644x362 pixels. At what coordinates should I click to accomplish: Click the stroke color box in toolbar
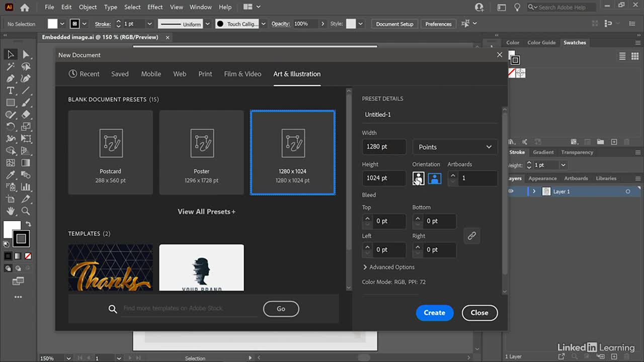pos(21,239)
